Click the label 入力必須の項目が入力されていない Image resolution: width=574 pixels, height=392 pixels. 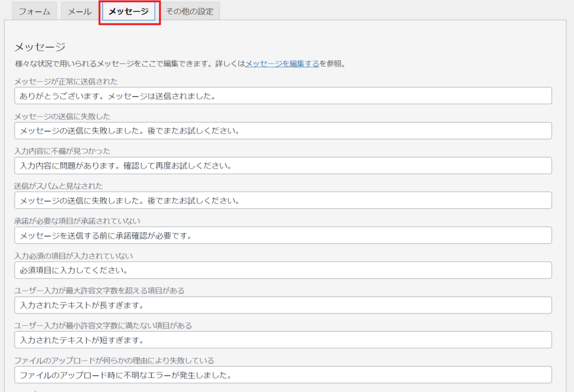(73, 255)
